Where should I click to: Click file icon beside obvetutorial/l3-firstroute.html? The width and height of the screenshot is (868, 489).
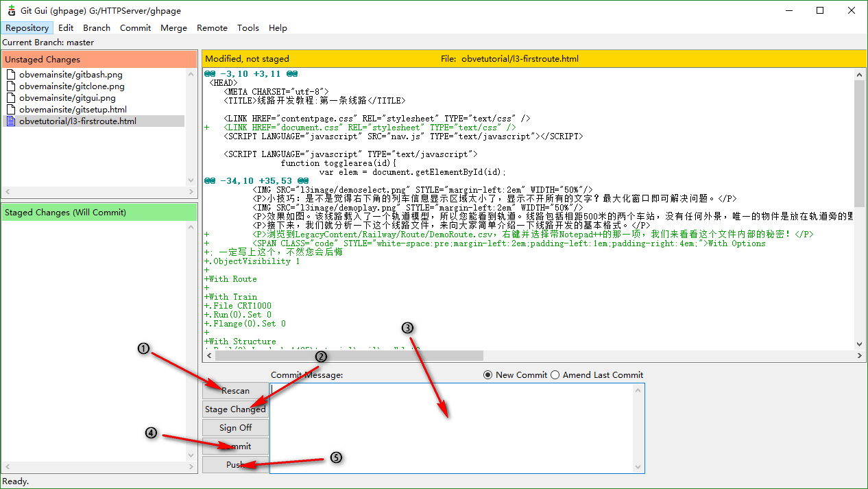pyautogui.click(x=10, y=121)
